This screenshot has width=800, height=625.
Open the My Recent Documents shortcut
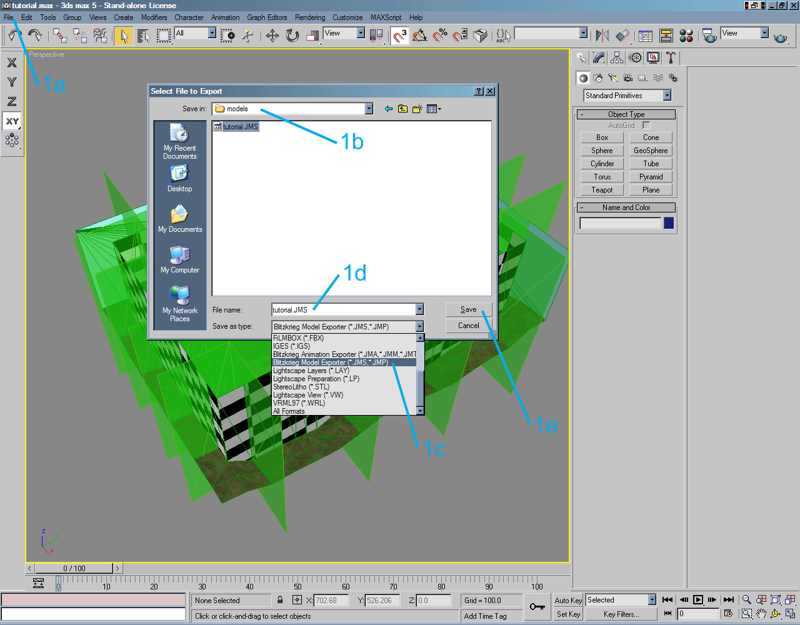coord(179,142)
